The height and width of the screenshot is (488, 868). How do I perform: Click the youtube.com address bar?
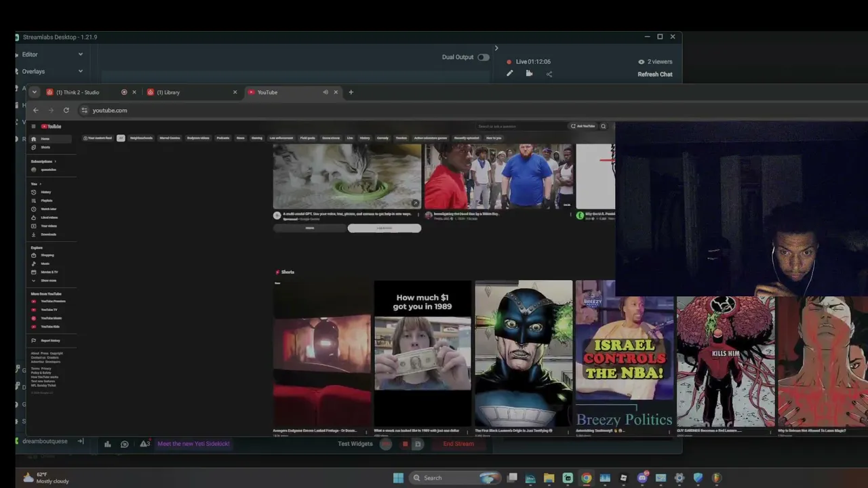click(407, 110)
